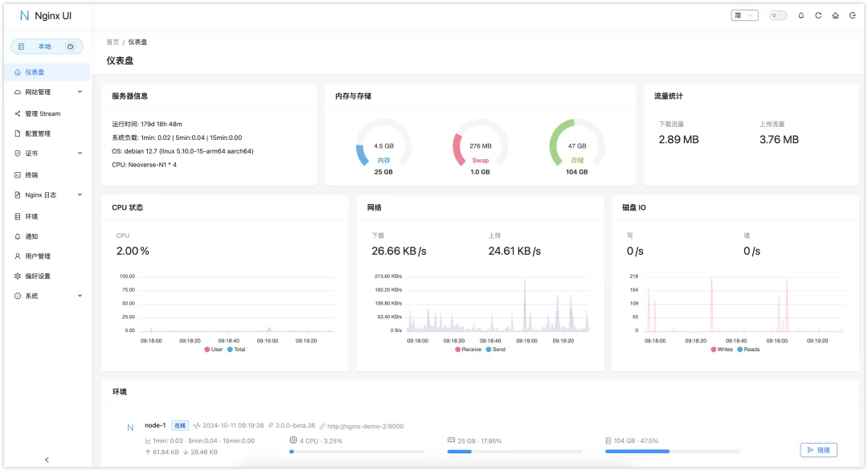Toggle the light/dark theme switch

(x=778, y=15)
